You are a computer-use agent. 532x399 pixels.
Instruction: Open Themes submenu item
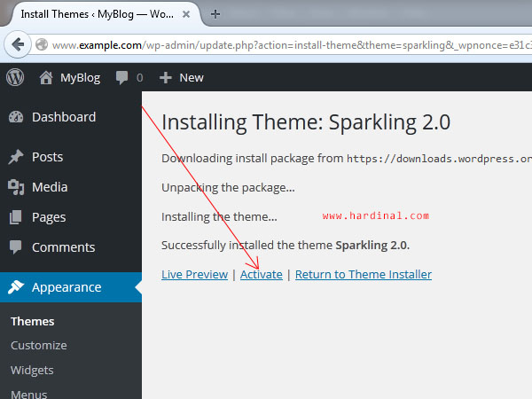[x=33, y=321]
